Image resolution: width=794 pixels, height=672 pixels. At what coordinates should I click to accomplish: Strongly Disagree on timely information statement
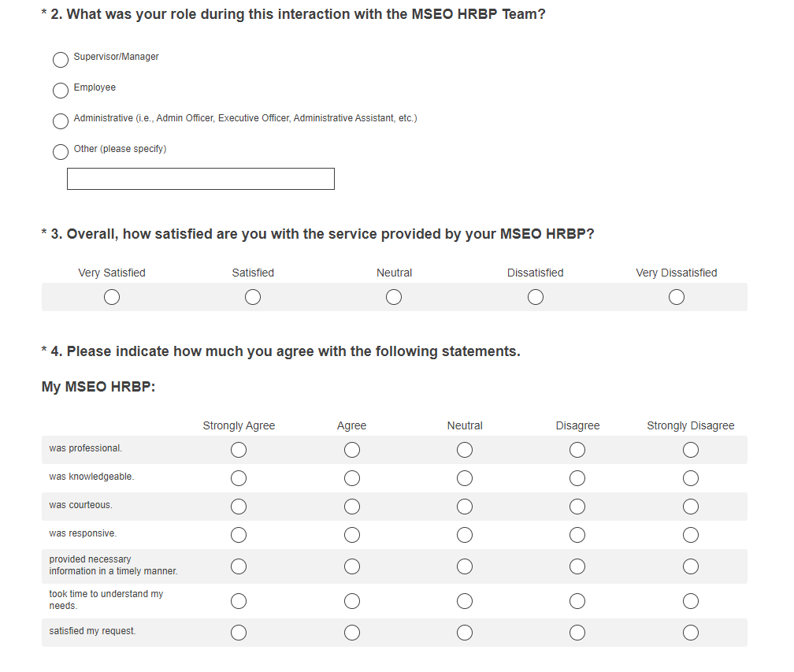pos(691,566)
